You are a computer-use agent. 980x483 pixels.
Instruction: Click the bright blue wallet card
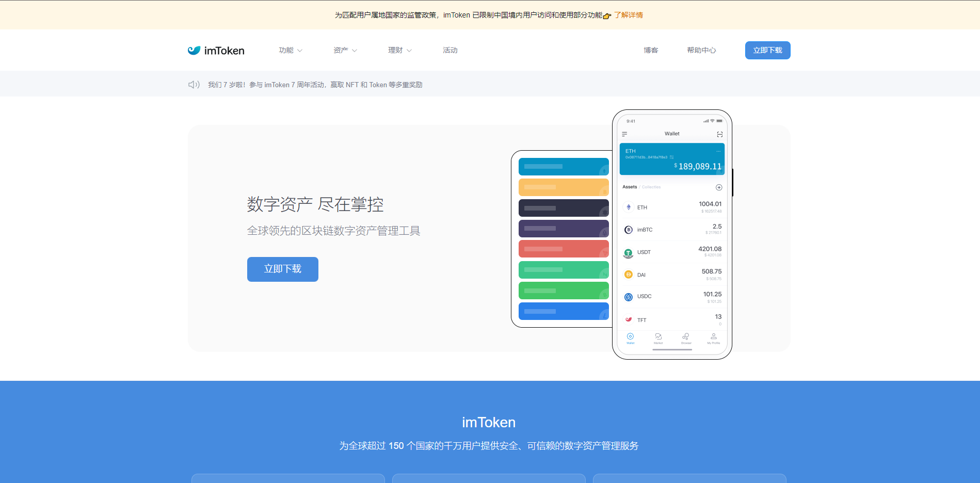[x=564, y=311]
